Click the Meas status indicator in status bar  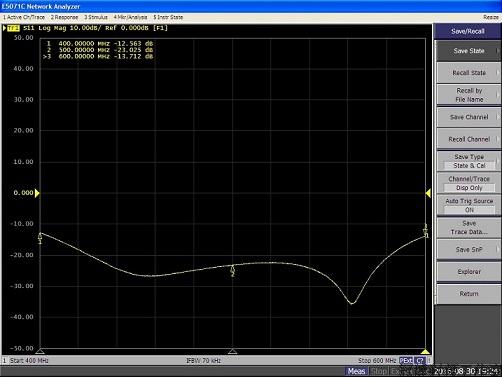pos(356,371)
